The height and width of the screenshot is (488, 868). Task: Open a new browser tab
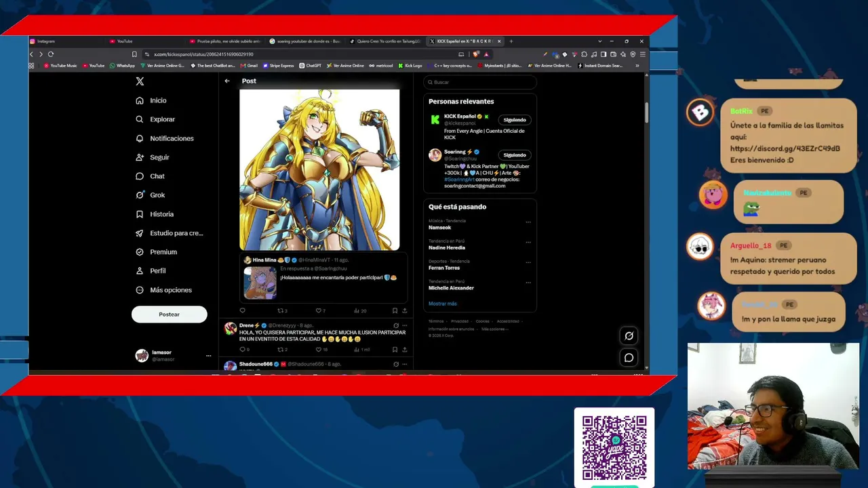click(x=511, y=41)
